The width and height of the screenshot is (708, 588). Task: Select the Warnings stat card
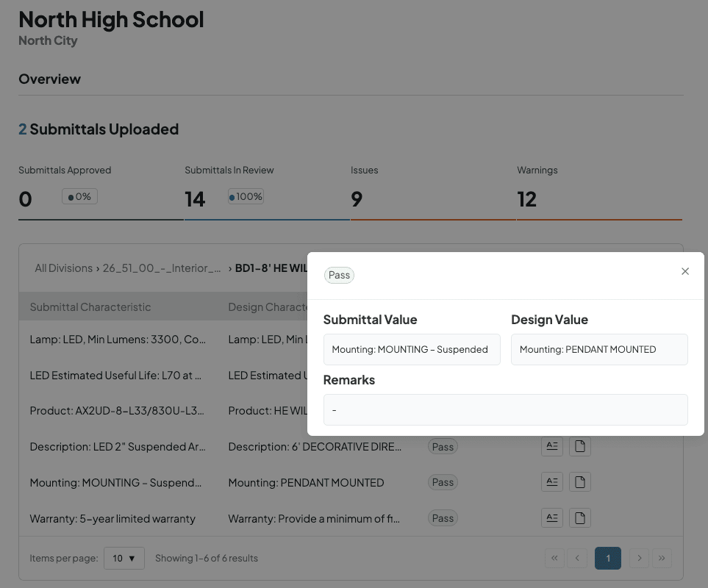point(599,193)
